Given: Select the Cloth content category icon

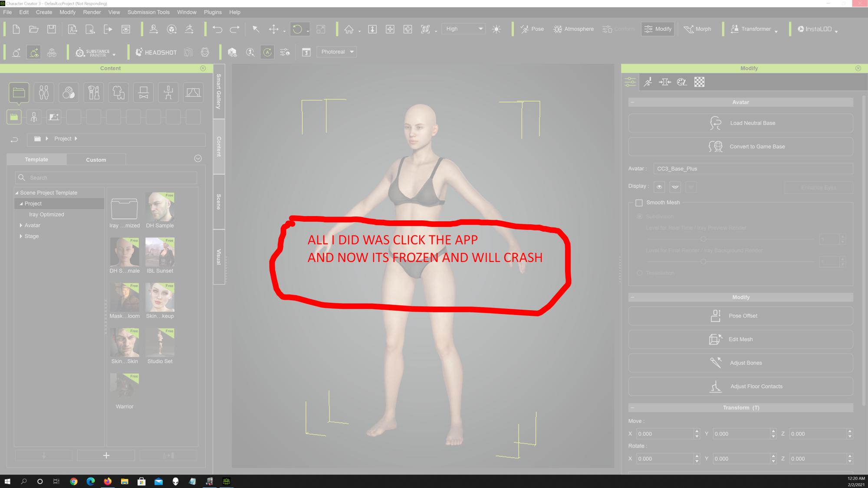Looking at the screenshot, I should point(118,92).
